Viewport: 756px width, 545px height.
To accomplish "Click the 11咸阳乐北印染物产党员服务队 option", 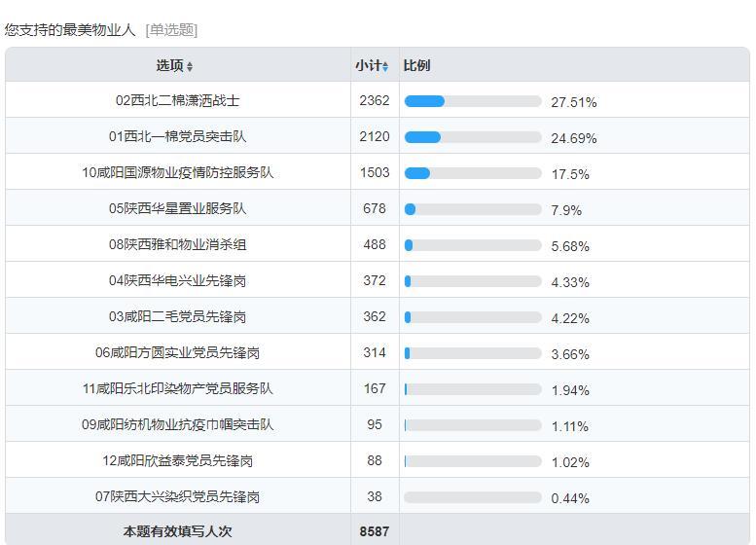I will 177,388.
